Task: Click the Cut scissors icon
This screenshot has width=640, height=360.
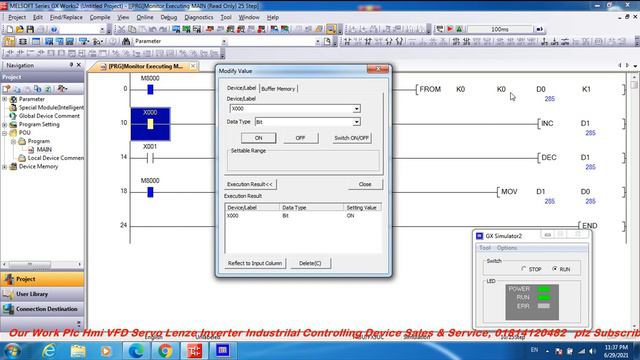Action: [x=122, y=29]
